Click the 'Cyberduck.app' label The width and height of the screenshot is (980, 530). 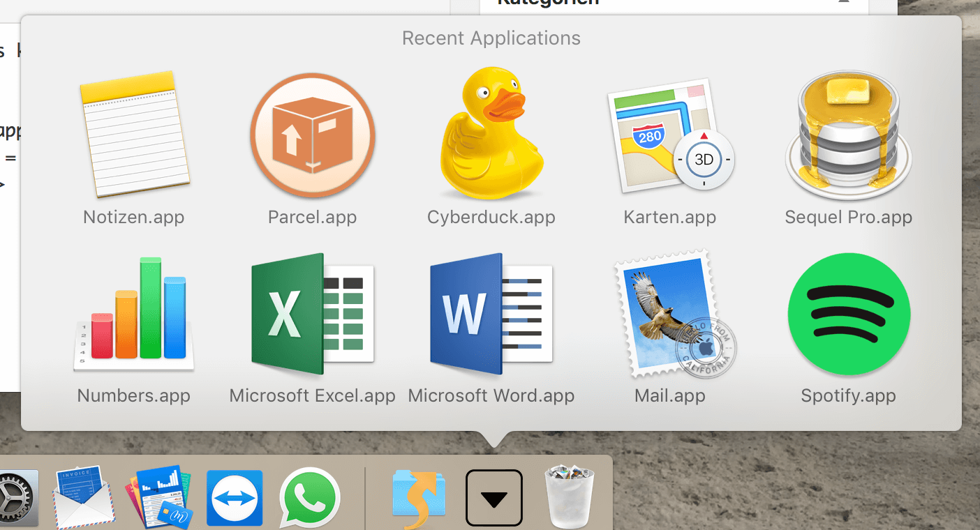491,217
